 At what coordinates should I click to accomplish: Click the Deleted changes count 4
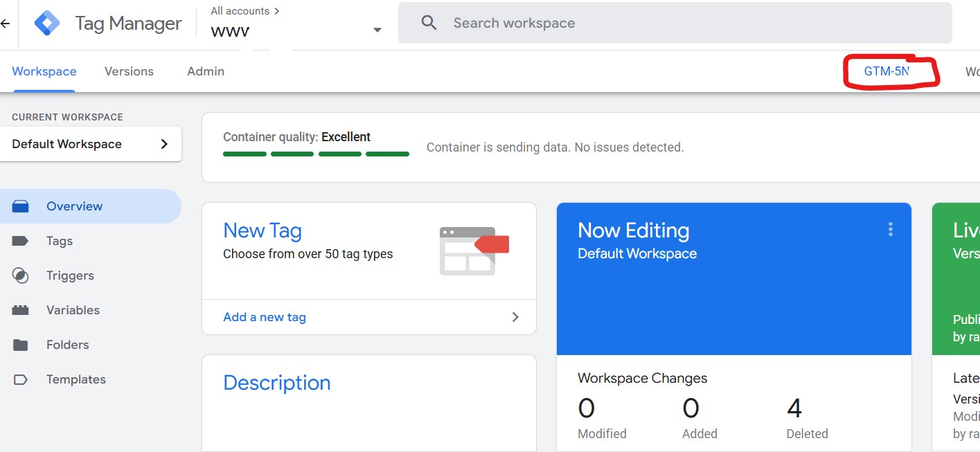tap(794, 408)
